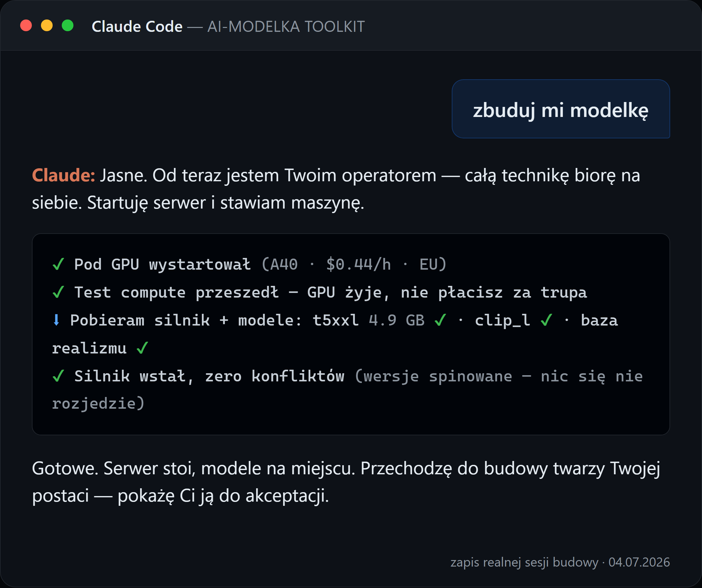Click the green maximize window button
The height and width of the screenshot is (588, 702).
(68, 26)
